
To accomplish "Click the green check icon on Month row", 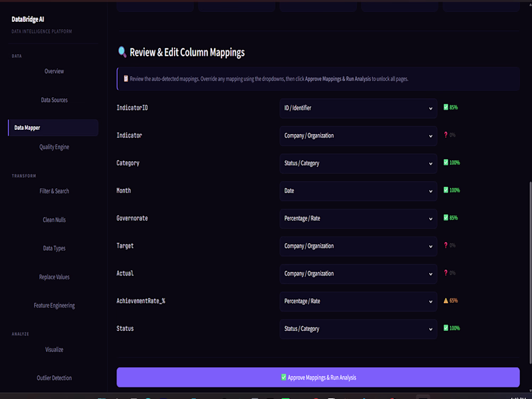I will (446, 190).
